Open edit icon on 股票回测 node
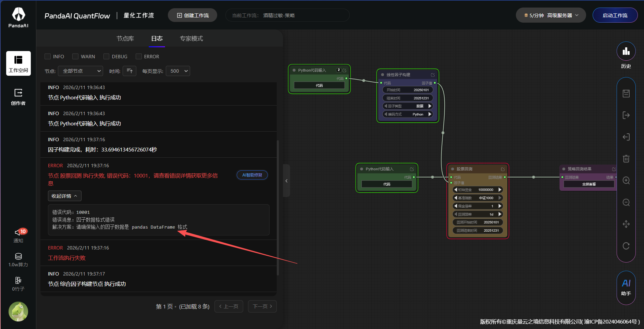The height and width of the screenshot is (329, 644). 503,169
